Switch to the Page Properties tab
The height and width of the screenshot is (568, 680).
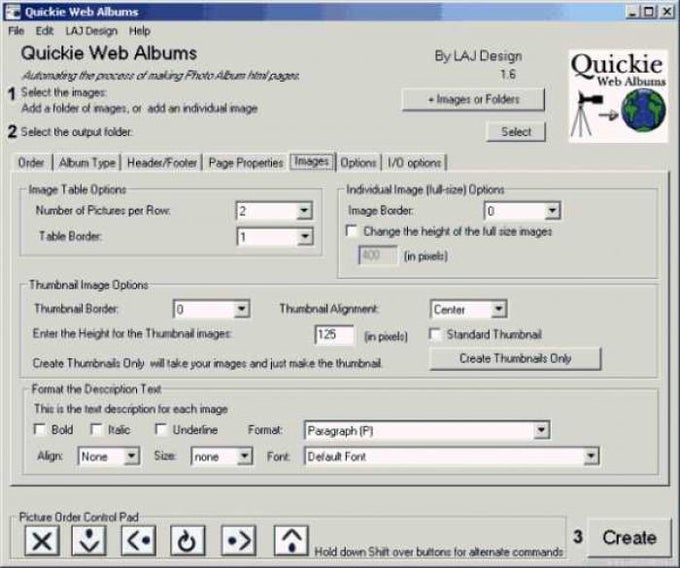point(246,163)
